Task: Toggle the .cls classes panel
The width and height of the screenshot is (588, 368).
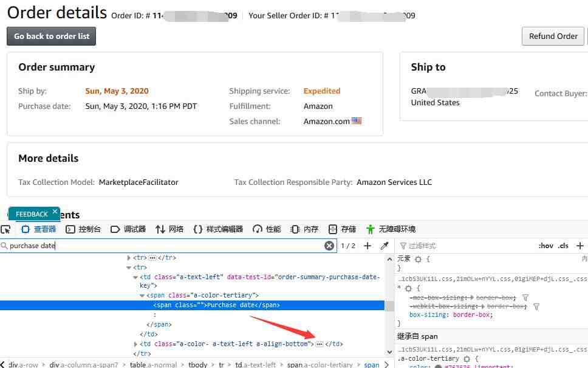Action: (x=563, y=246)
